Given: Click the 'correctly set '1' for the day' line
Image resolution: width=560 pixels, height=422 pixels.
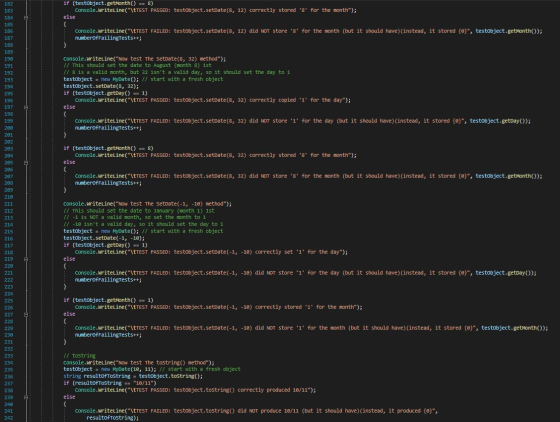Looking at the screenshot, I should click(211, 252).
